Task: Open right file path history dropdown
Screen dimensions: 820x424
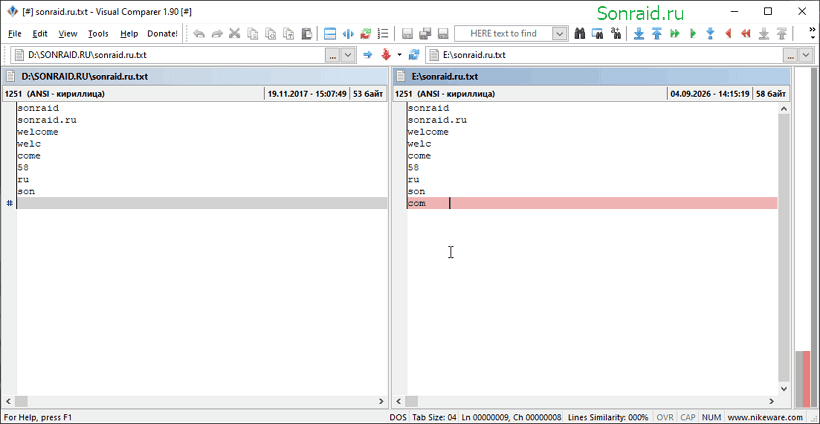Action: 806,55
